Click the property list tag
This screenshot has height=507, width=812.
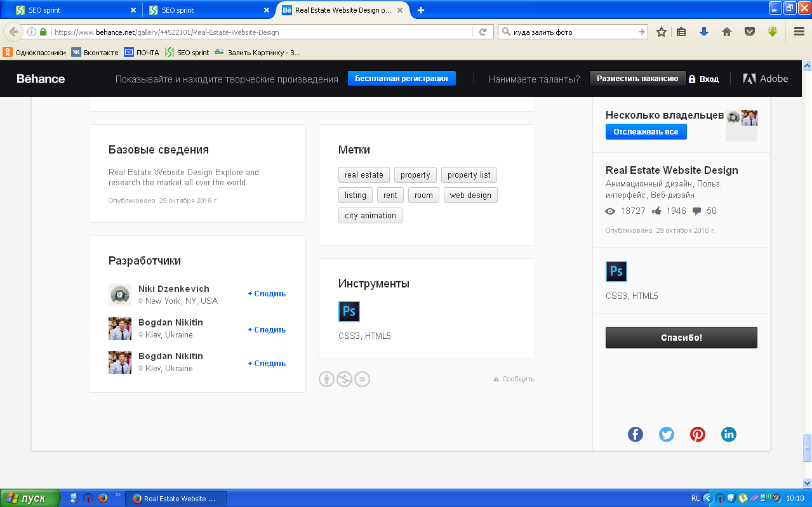click(x=469, y=175)
